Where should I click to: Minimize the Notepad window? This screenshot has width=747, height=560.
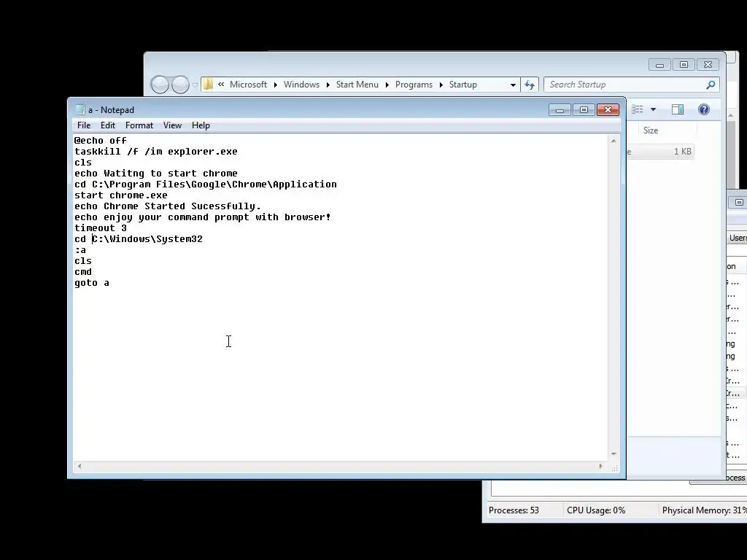(560, 110)
